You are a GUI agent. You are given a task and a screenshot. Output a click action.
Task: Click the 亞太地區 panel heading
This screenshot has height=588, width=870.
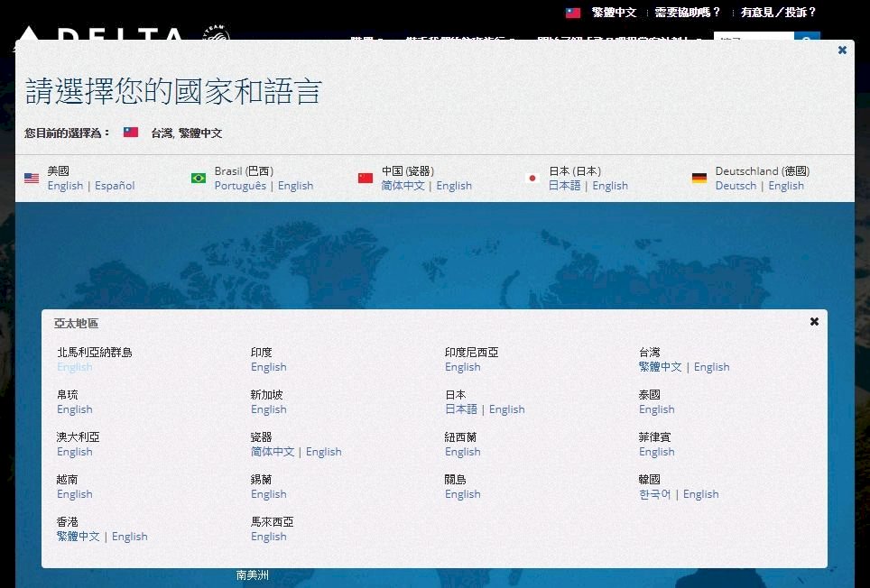[x=76, y=323]
